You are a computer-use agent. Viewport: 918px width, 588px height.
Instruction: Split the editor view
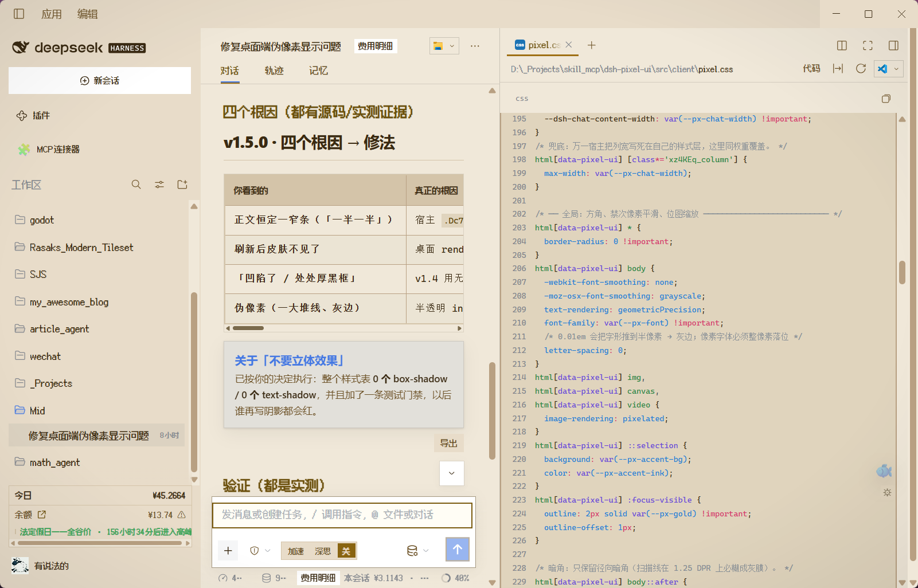pyautogui.click(x=842, y=45)
